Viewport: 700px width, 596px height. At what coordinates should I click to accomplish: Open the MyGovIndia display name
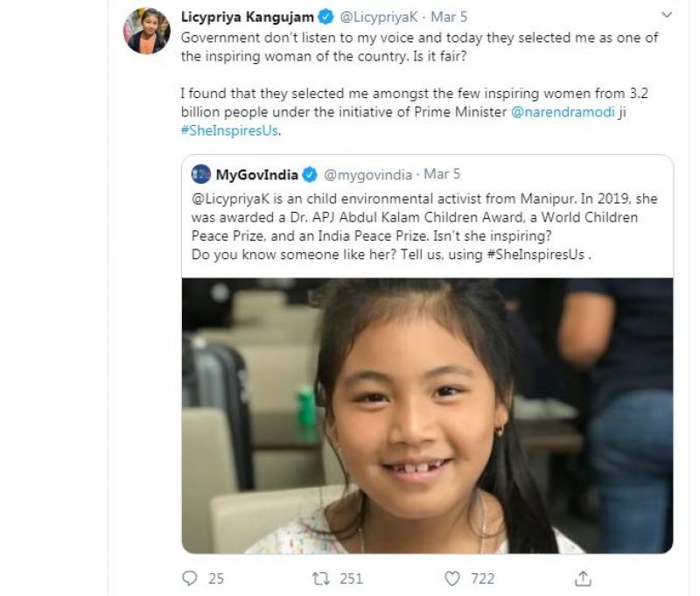point(256,173)
